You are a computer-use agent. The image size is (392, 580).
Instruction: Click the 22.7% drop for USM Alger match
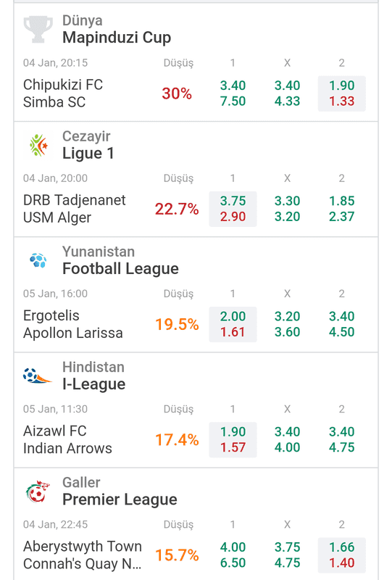[177, 209]
